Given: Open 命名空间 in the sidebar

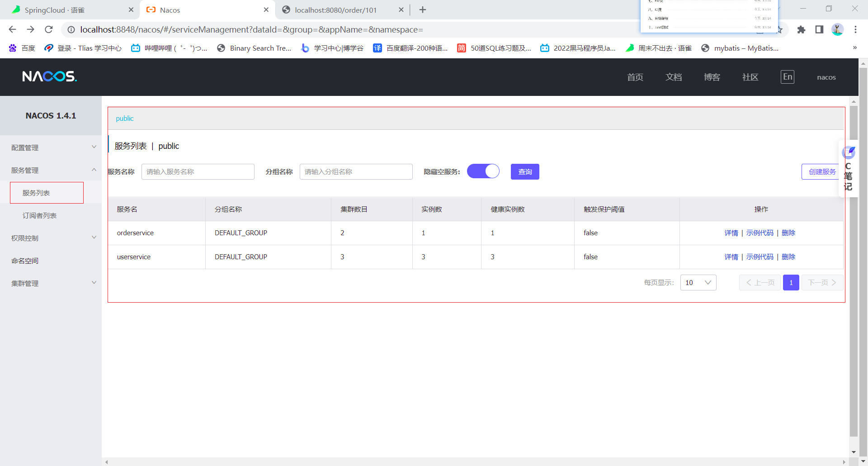Looking at the screenshot, I should 25,261.
